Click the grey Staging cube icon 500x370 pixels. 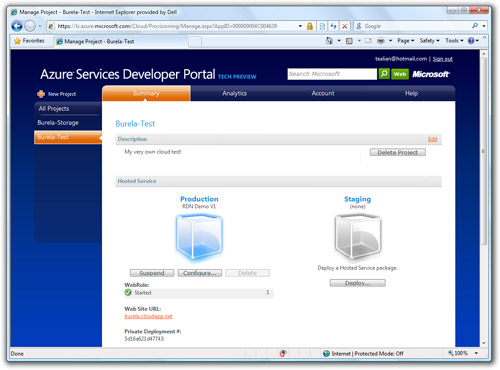358,237
